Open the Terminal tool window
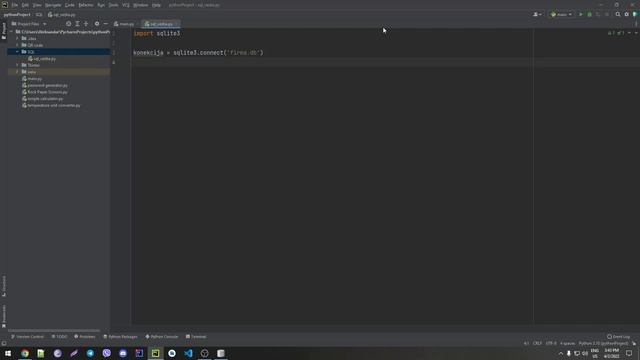The height and width of the screenshot is (360, 640). [x=196, y=337]
